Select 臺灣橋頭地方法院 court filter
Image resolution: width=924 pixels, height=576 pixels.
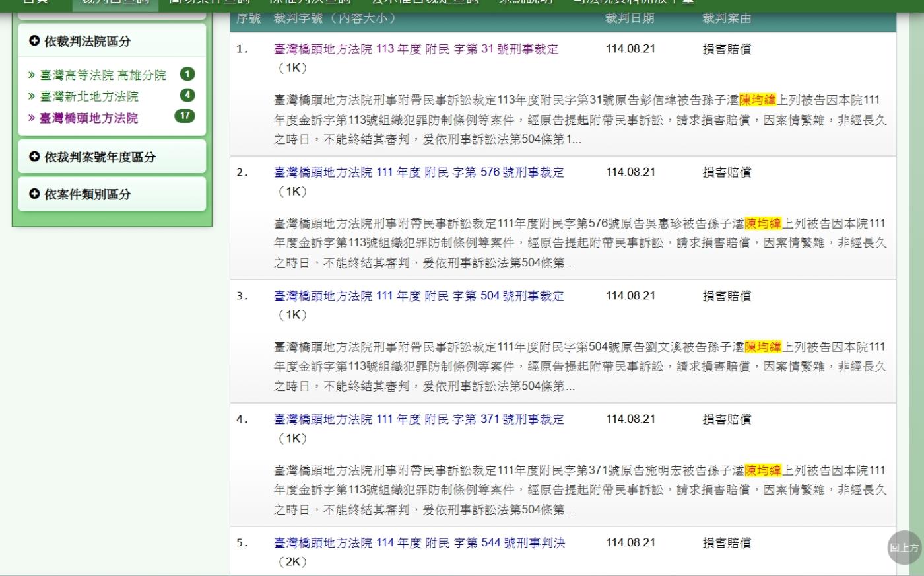coord(88,118)
